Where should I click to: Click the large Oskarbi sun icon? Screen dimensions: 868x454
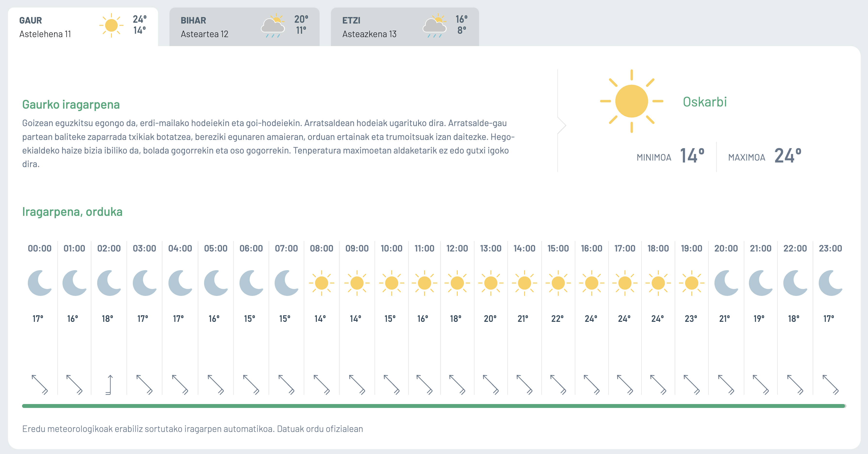tap(631, 101)
